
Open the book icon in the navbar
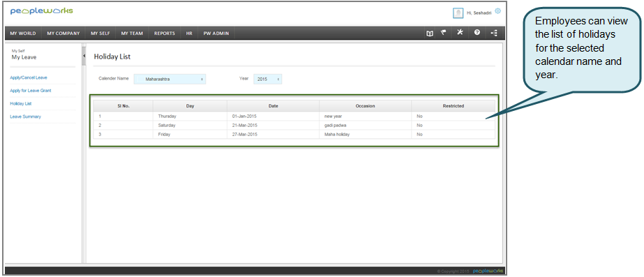coord(430,33)
